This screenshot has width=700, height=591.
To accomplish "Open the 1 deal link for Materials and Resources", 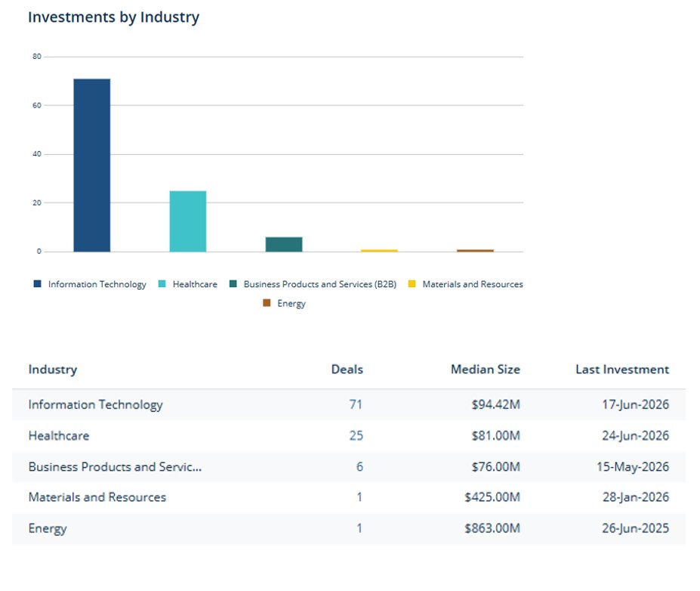I will click(x=359, y=497).
